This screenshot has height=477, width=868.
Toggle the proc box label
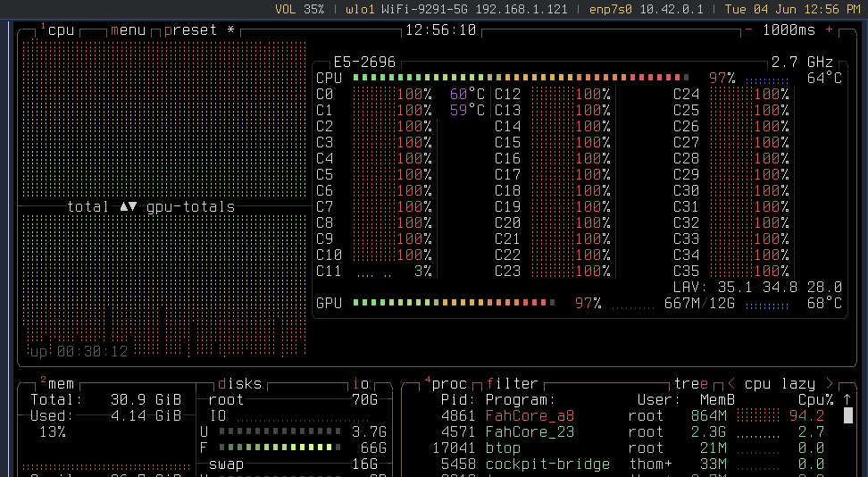448,383
